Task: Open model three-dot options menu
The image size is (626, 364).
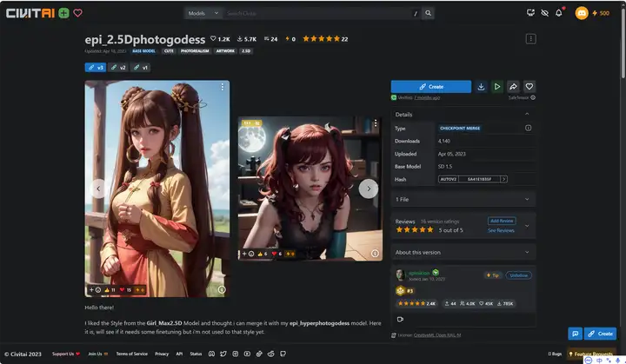Action: point(530,39)
